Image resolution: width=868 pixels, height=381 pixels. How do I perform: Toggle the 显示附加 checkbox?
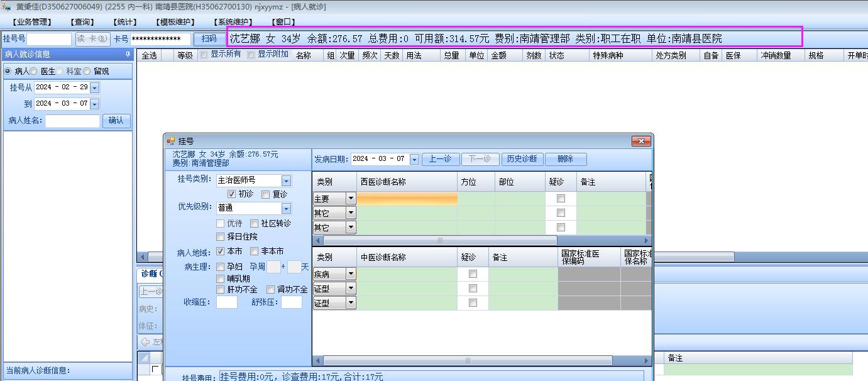[x=251, y=55]
